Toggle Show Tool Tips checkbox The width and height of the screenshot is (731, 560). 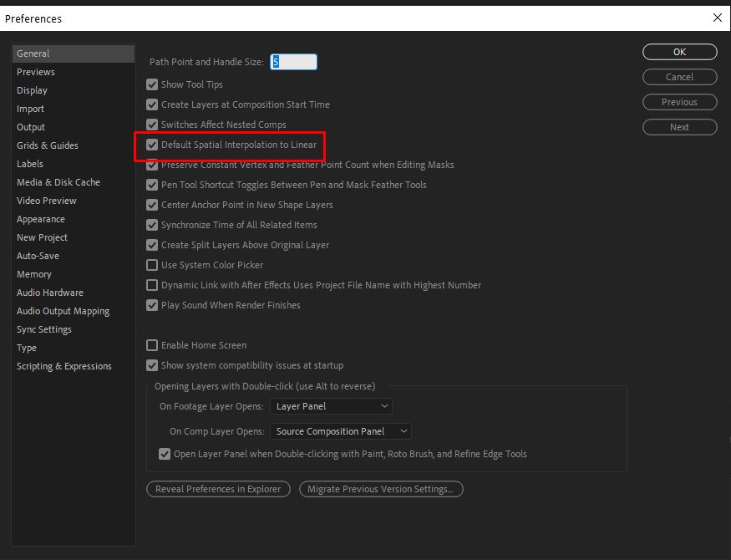coord(152,84)
